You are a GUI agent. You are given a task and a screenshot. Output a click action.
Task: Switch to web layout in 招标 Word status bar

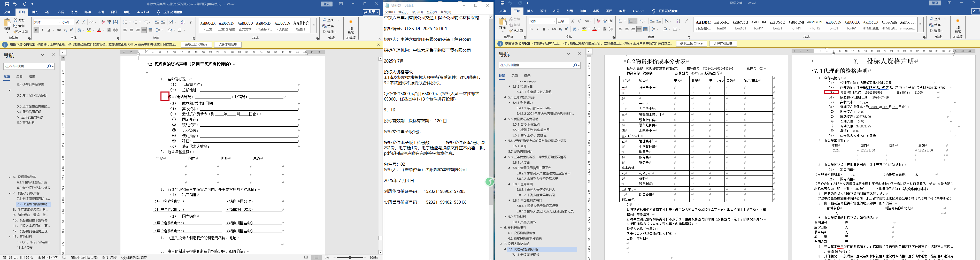click(x=327, y=257)
